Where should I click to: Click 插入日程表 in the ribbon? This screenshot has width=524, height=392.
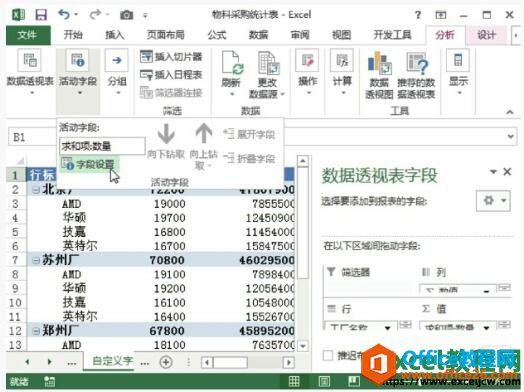pos(171,74)
